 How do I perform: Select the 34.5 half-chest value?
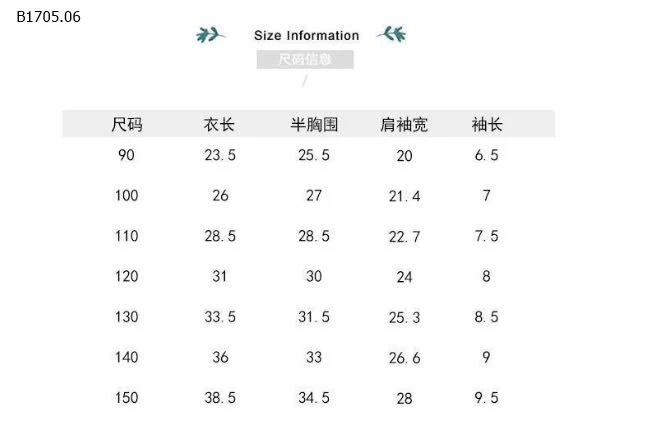pos(314,398)
